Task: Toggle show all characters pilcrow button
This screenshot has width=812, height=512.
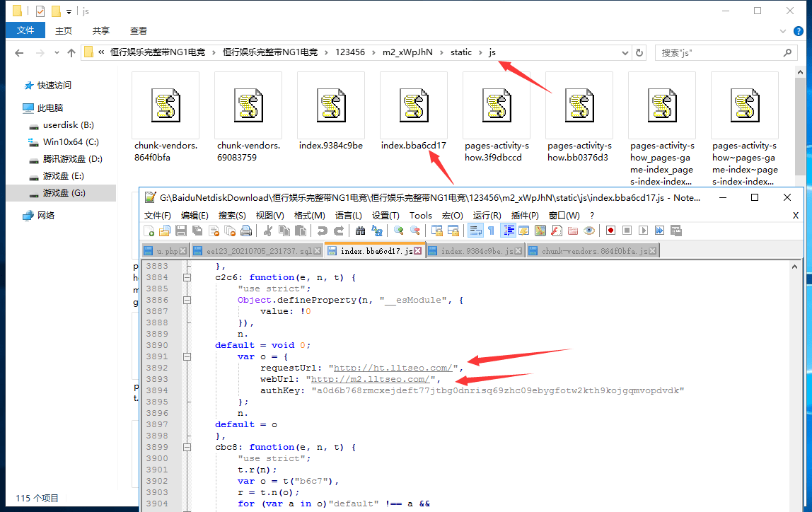Action: pyautogui.click(x=491, y=231)
